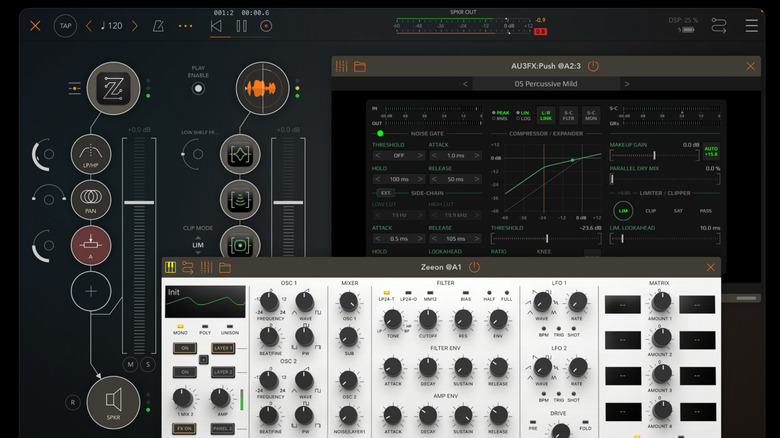This screenshot has width=780, height=438.
Task: Open the SPKR output node
Action: (x=113, y=402)
